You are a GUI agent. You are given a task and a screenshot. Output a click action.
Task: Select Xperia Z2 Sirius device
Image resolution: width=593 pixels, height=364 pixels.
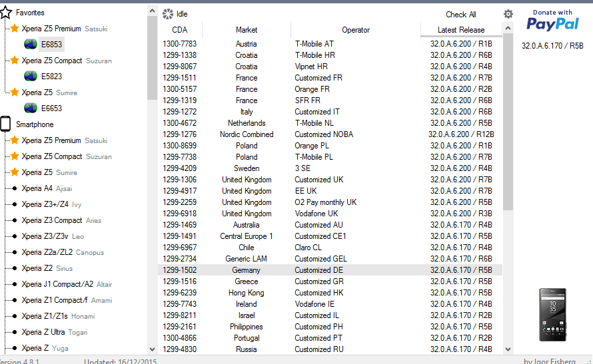point(47,268)
